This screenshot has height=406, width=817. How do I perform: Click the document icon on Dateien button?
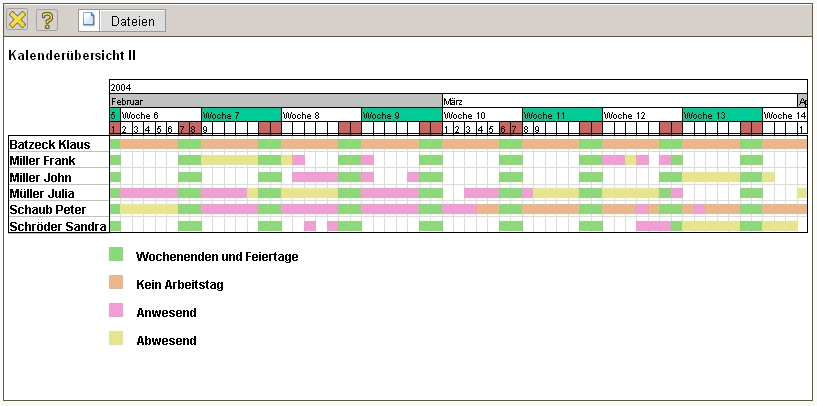[x=90, y=20]
